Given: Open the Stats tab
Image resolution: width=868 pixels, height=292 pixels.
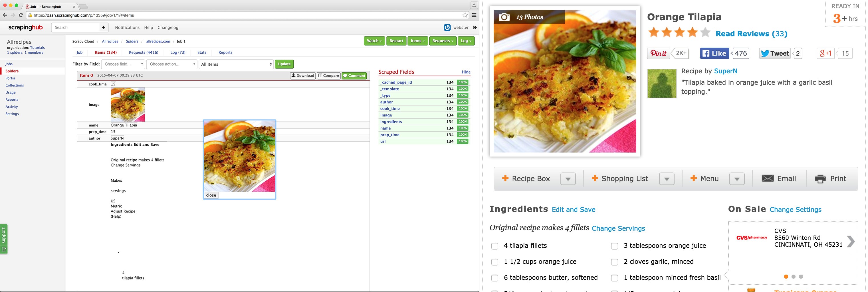Looking at the screenshot, I should (202, 52).
